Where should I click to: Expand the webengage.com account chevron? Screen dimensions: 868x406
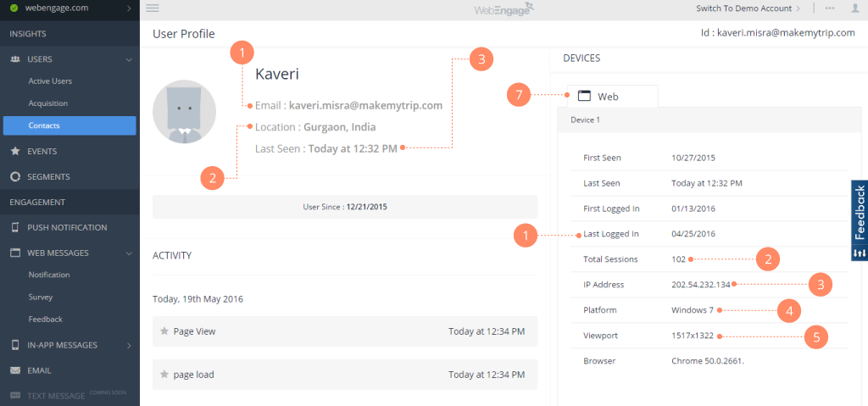129,8
